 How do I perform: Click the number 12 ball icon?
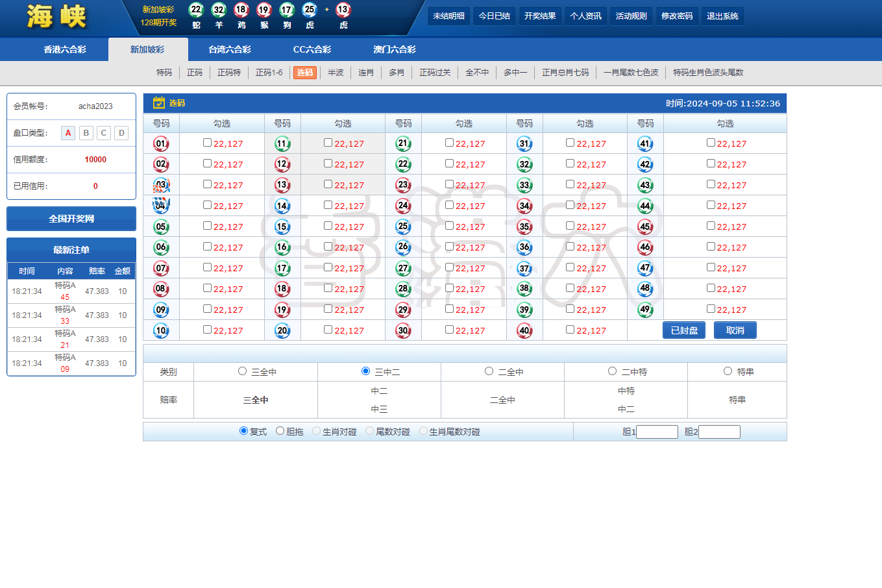(282, 164)
